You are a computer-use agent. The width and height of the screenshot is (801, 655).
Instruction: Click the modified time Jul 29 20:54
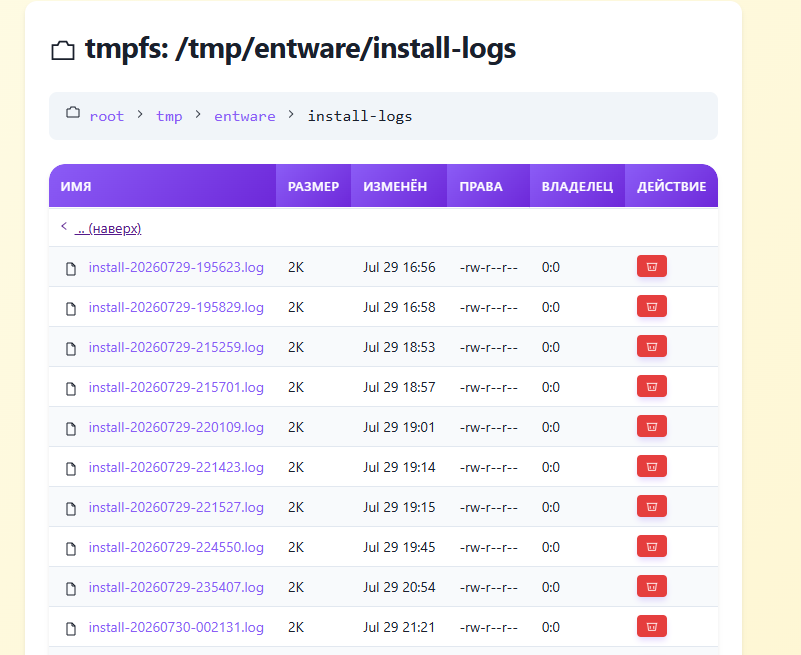pos(399,588)
